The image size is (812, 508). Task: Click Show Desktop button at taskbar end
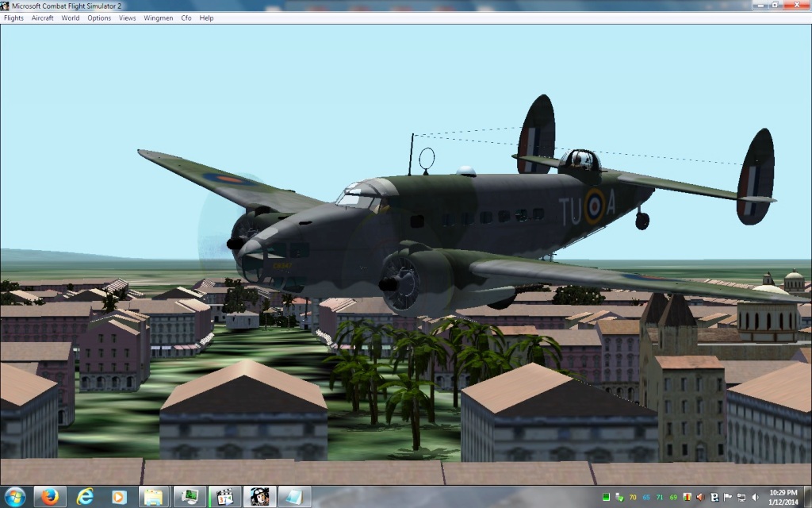coord(808,497)
